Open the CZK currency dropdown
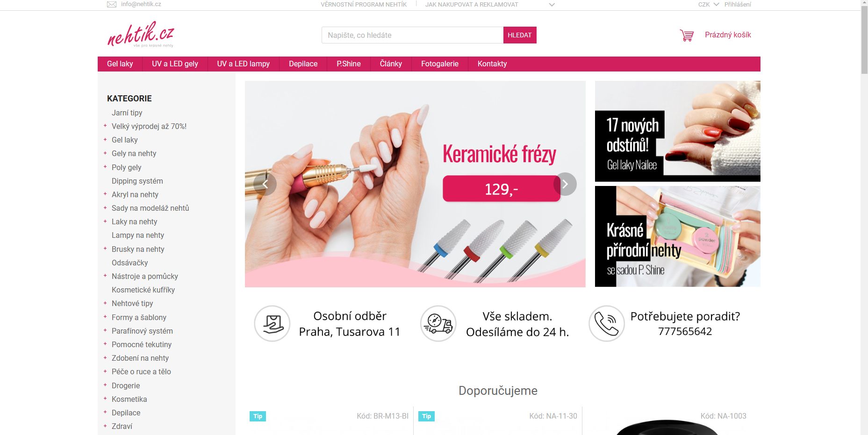Screen dimensions: 868x435 coord(708,4)
